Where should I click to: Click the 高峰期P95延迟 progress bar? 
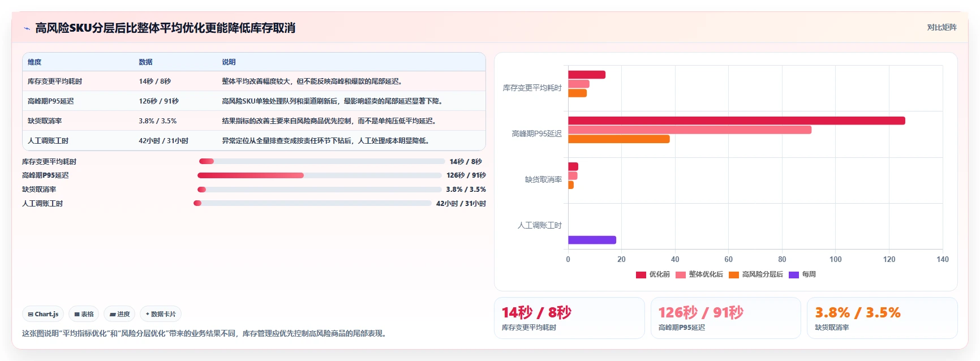[319, 175]
